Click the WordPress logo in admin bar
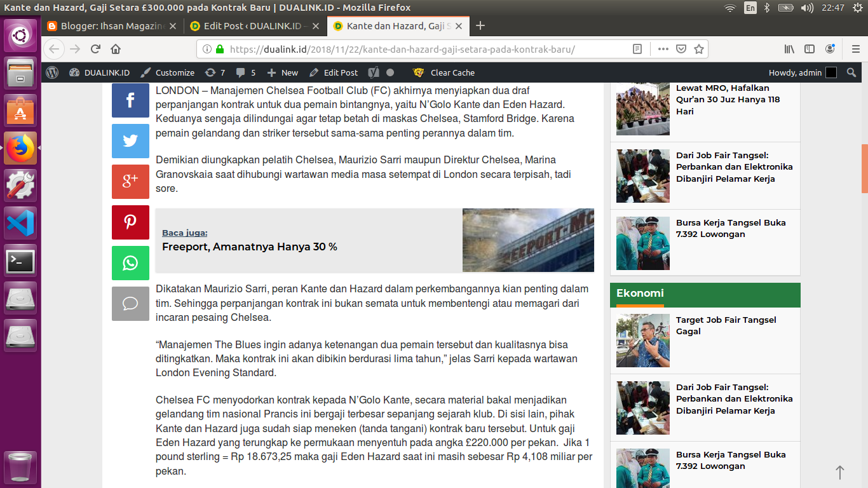 tap(52, 72)
